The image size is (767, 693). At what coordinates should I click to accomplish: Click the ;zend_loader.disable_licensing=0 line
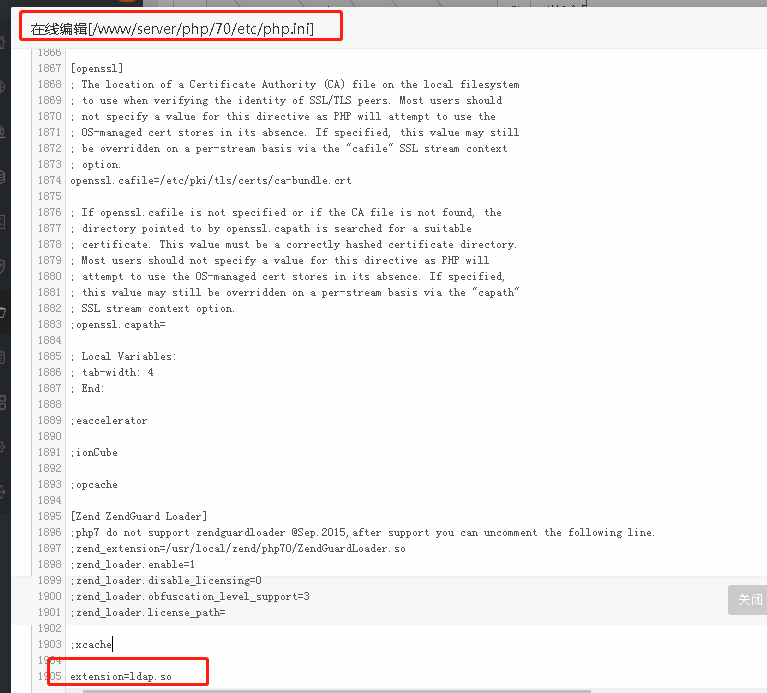coord(166,581)
